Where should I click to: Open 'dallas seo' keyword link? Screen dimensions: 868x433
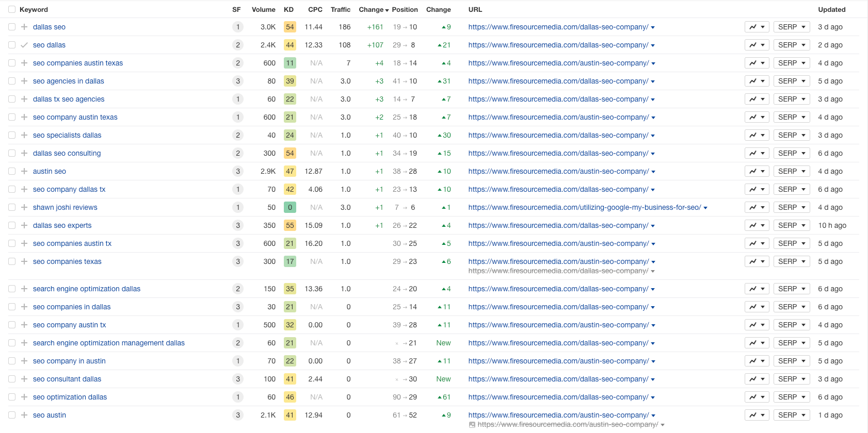(x=49, y=27)
